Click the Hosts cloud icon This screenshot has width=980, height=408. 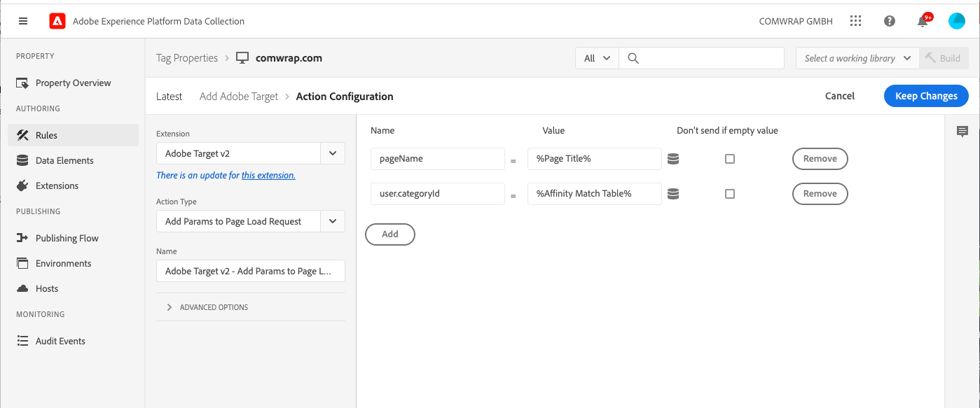tap(22, 288)
